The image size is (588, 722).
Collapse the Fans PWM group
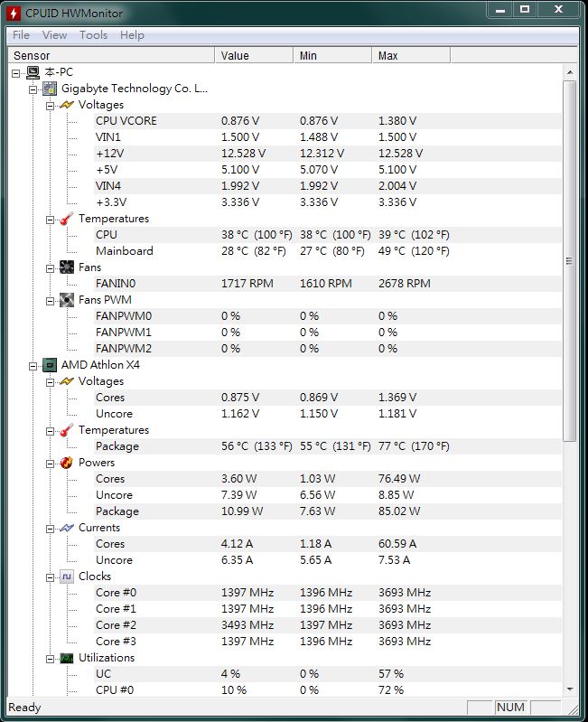click(x=50, y=301)
